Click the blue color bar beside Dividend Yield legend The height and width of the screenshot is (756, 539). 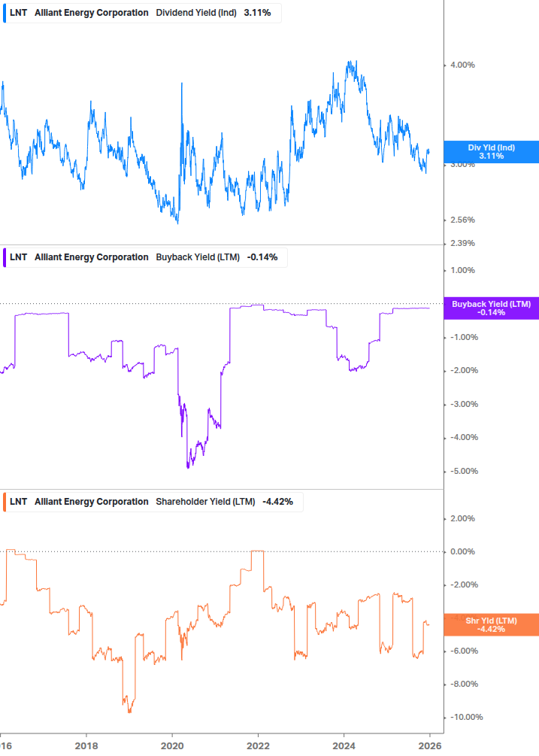point(5,13)
